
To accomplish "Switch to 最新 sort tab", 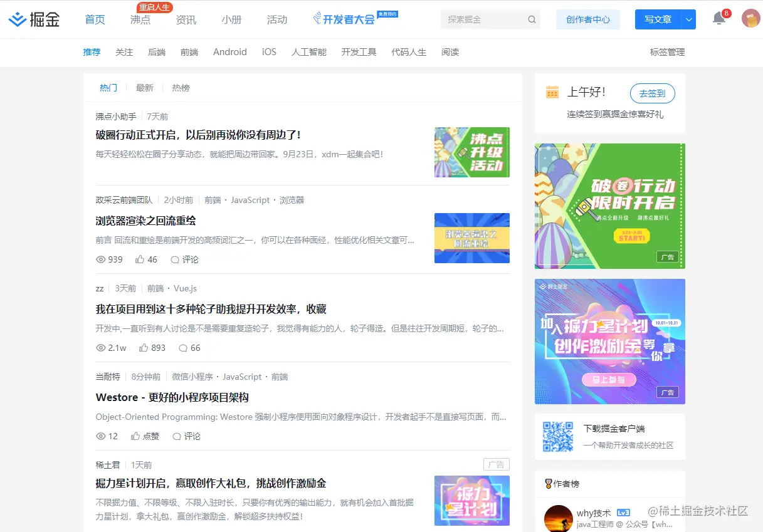I will pyautogui.click(x=145, y=88).
